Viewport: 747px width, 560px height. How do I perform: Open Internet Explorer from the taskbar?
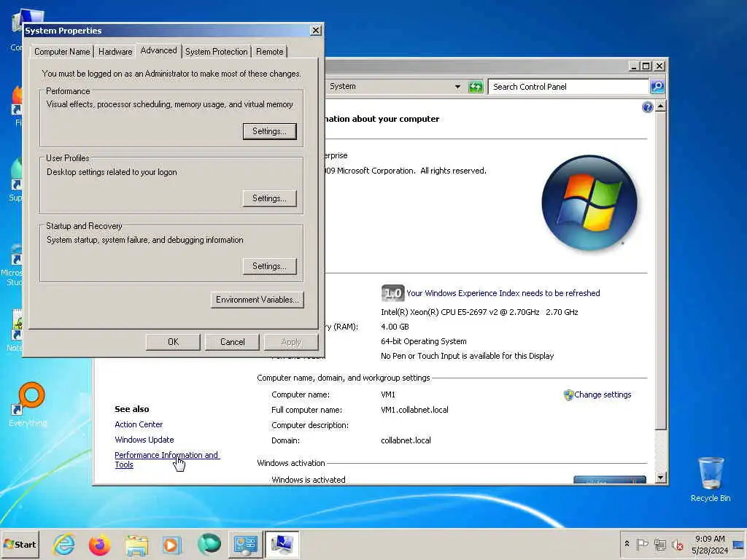(x=64, y=544)
